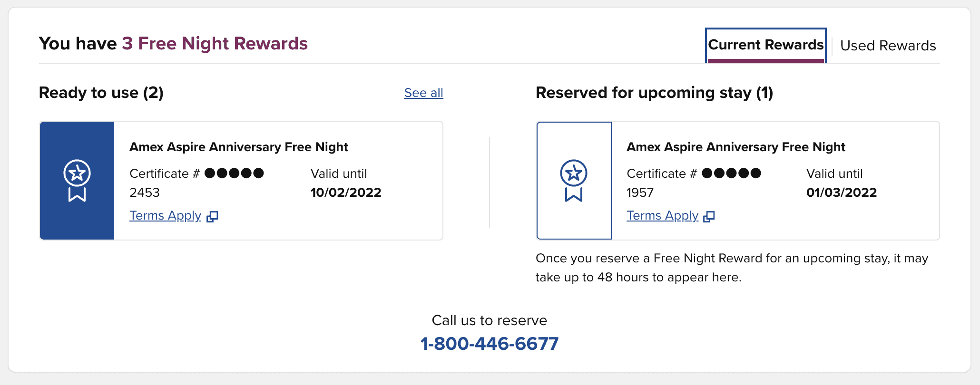Click Reserved for upcoming stay (1) heading
980x385 pixels.
click(654, 93)
